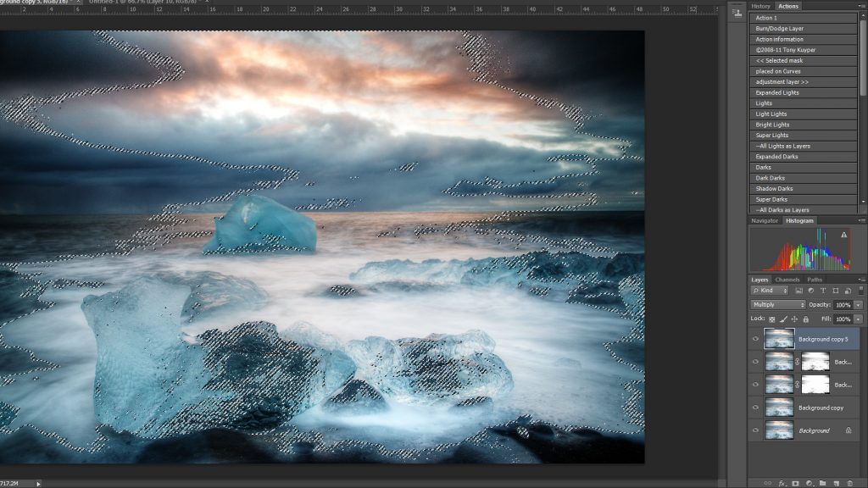Open the Kind filter dropdown
The height and width of the screenshot is (488, 868).
[770, 291]
